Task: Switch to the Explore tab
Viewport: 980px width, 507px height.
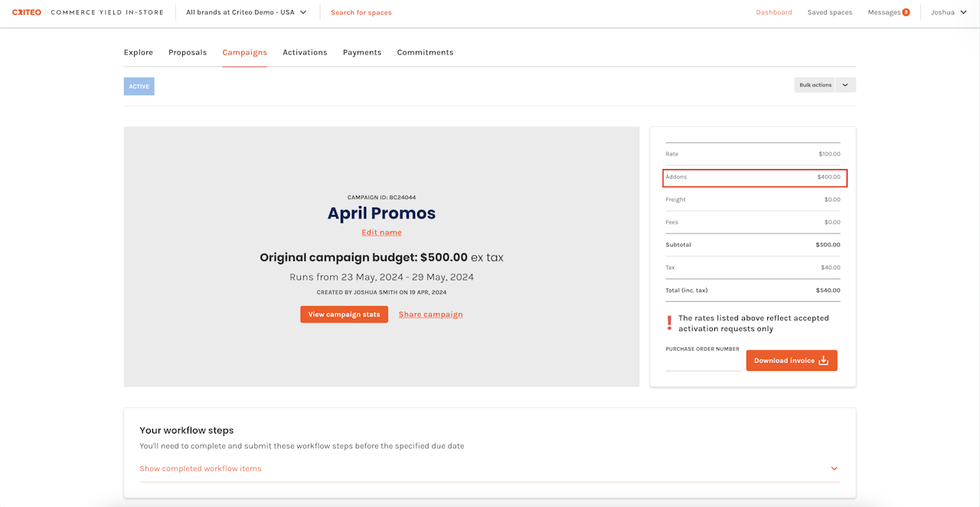Action: point(139,52)
